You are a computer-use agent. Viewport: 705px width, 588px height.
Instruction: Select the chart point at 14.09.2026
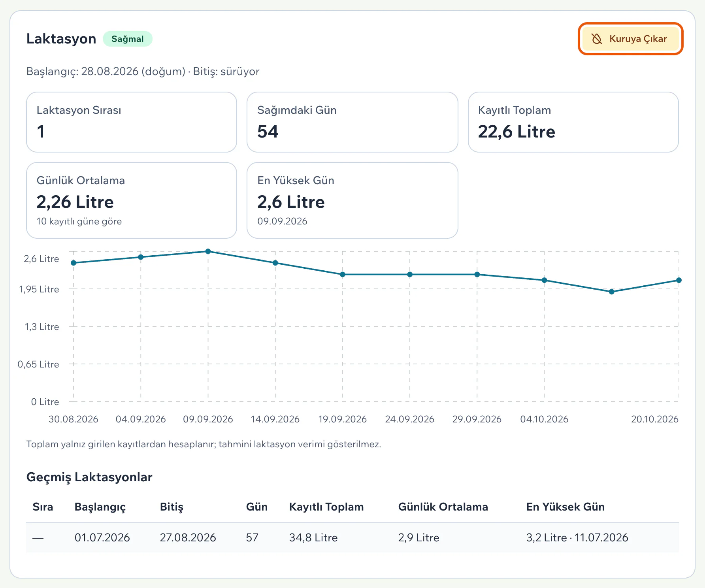click(275, 263)
